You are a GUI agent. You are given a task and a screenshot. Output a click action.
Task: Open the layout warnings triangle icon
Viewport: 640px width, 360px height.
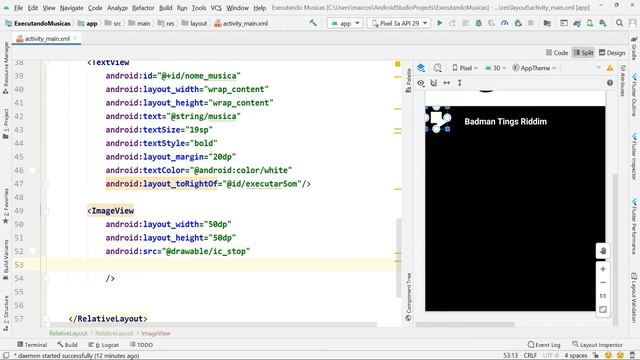(610, 68)
